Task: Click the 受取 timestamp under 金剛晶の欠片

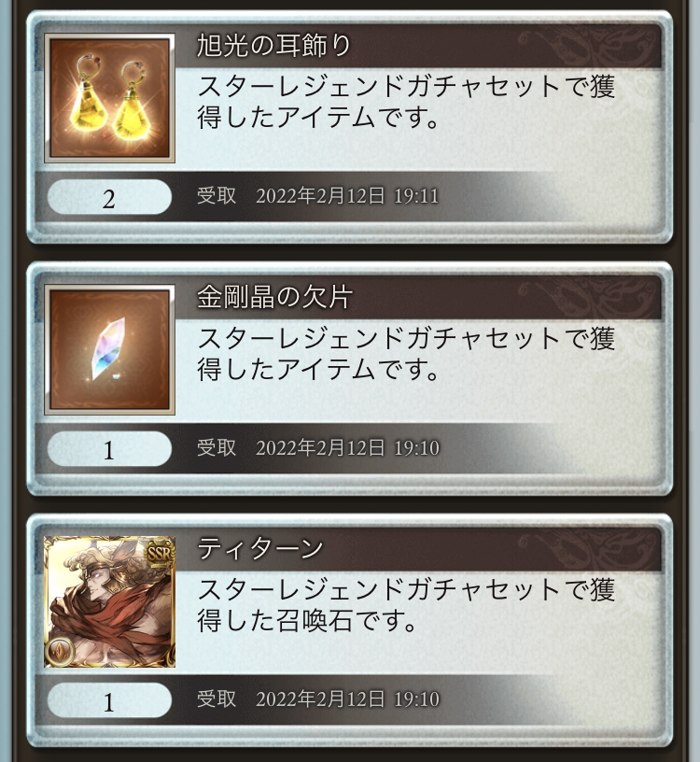Action: point(317,447)
